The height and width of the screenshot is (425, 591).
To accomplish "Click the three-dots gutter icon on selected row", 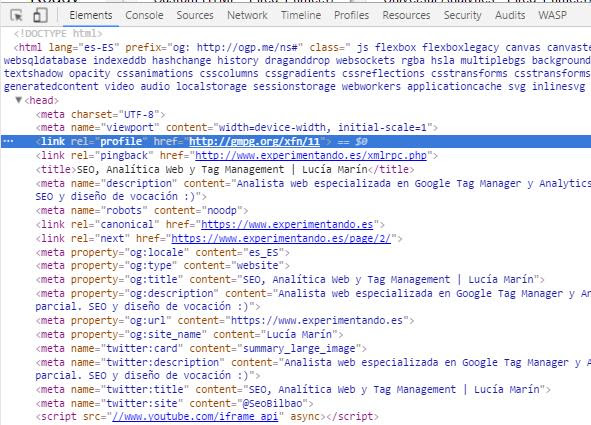I will click(8, 141).
